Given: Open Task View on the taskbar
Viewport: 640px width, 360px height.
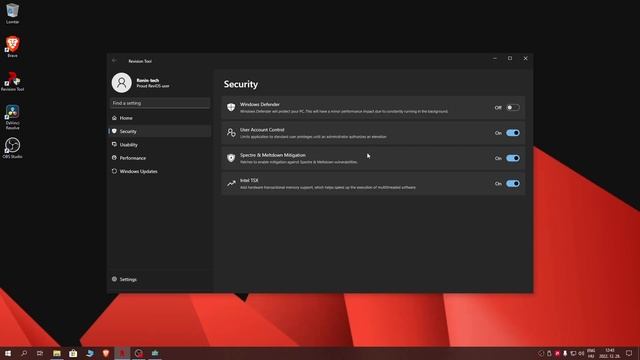Looking at the screenshot, I should coord(40,353).
